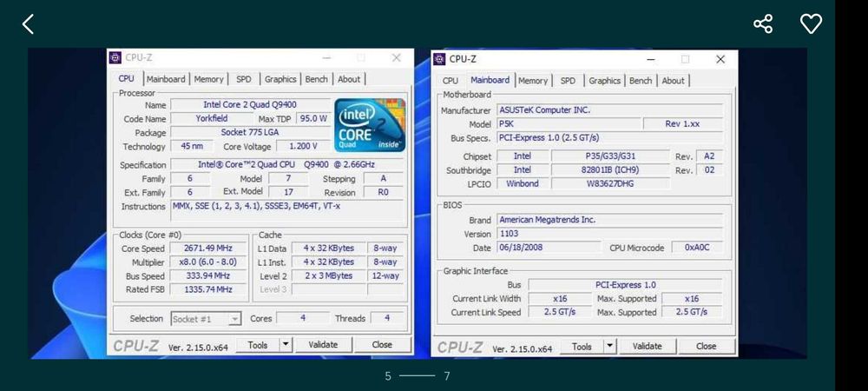Minimize the left CPU-Z window
Image resolution: width=868 pixels, height=391 pixels.
coord(326,57)
